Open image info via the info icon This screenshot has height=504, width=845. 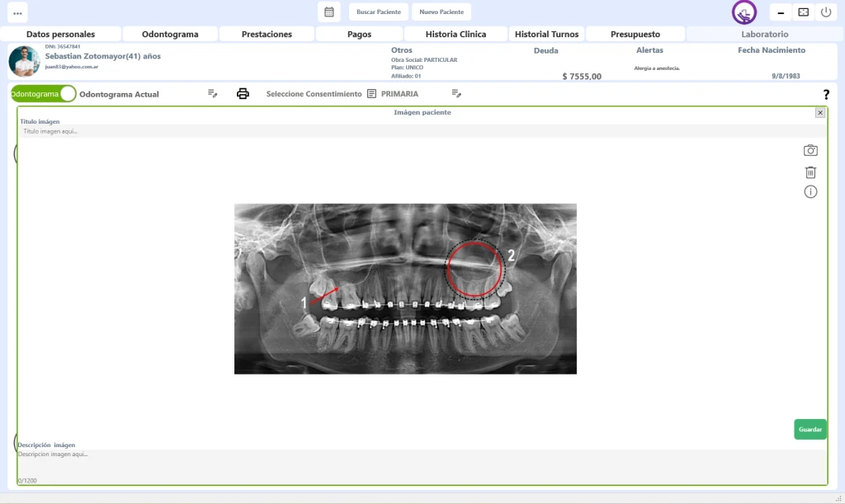[x=810, y=191]
